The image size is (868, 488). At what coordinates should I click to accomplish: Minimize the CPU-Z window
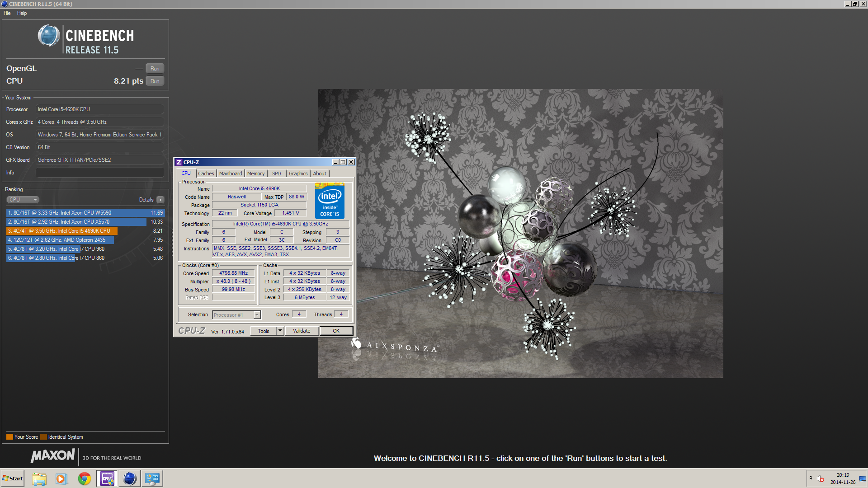coord(335,162)
